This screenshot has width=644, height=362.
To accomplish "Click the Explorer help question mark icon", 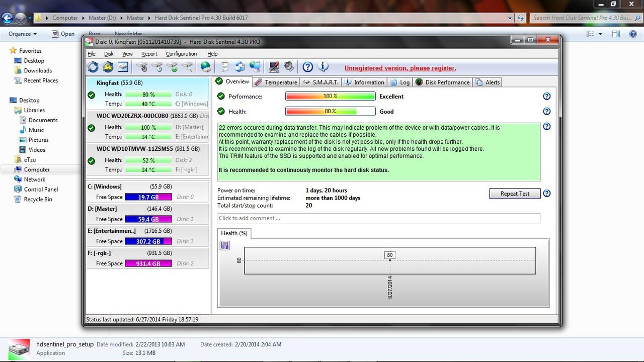I will point(633,34).
